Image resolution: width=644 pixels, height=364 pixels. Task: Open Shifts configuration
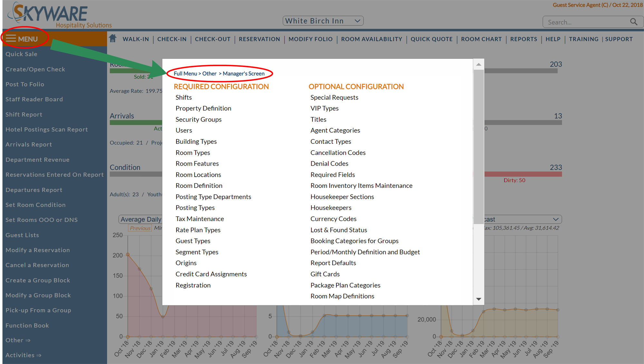click(x=184, y=97)
